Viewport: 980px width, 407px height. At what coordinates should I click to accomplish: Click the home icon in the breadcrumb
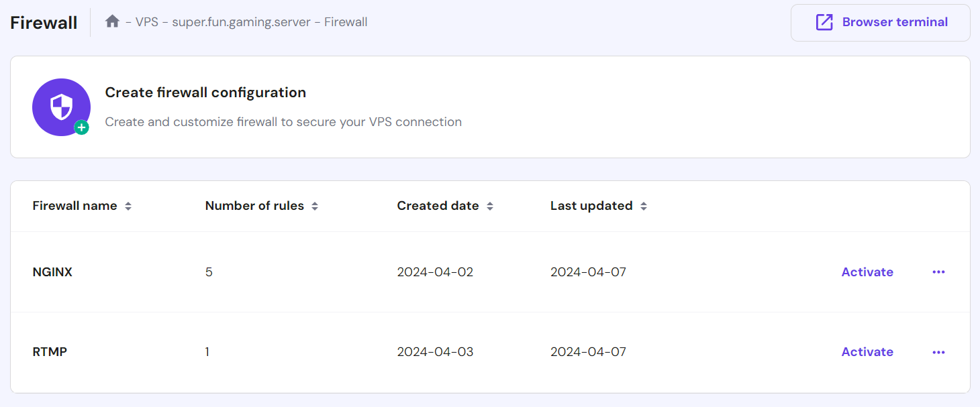click(112, 21)
